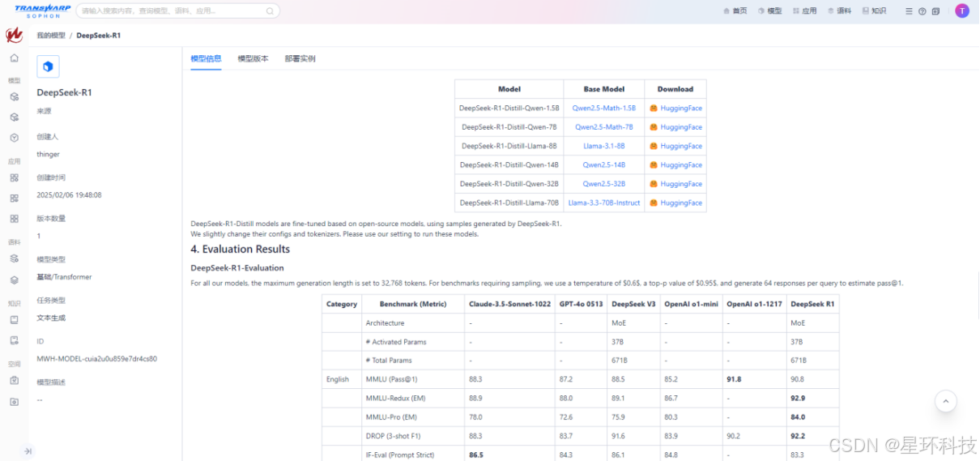
Task: Go back to 我的模型 breadcrumb
Action: pos(51,36)
